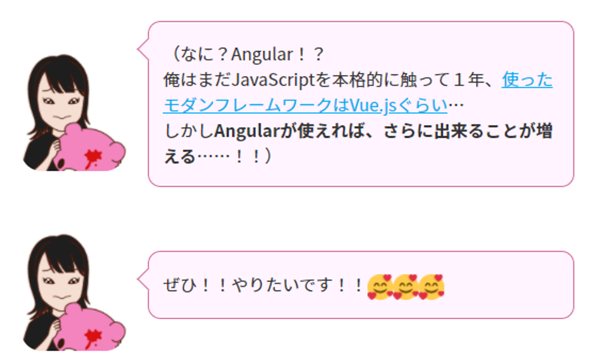Click the text える……！！） in the top bubble

pos(218,157)
